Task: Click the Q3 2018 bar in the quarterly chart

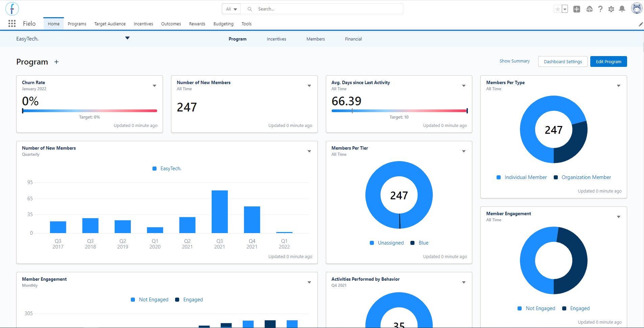Action: point(90,226)
